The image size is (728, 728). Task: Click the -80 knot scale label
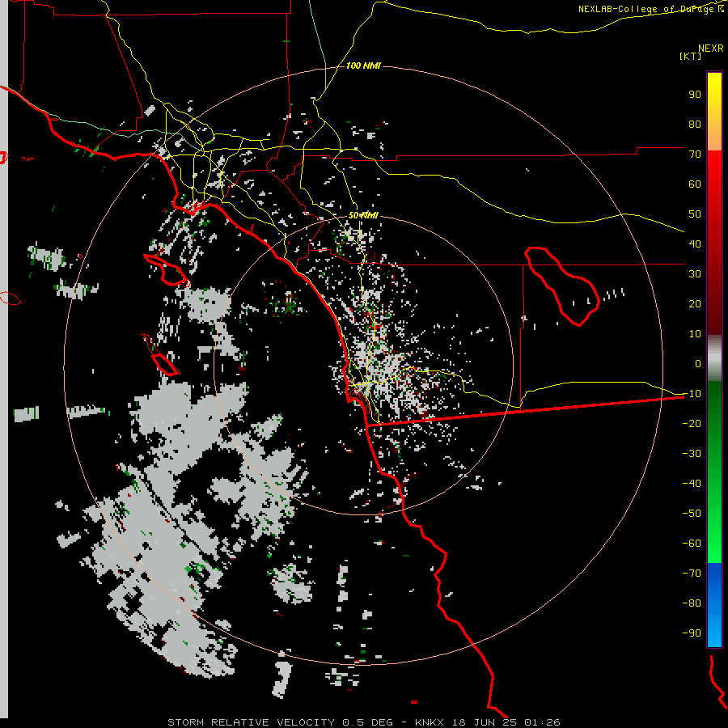click(x=692, y=603)
